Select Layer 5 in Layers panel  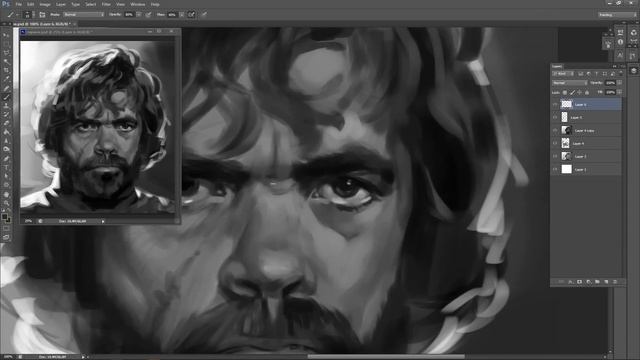pyautogui.click(x=587, y=118)
